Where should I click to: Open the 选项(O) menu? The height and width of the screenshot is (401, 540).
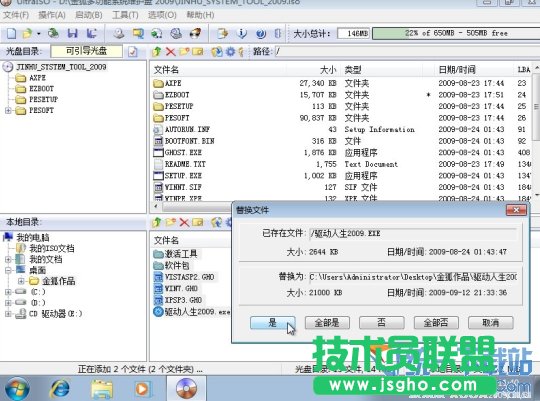tap(162, 15)
